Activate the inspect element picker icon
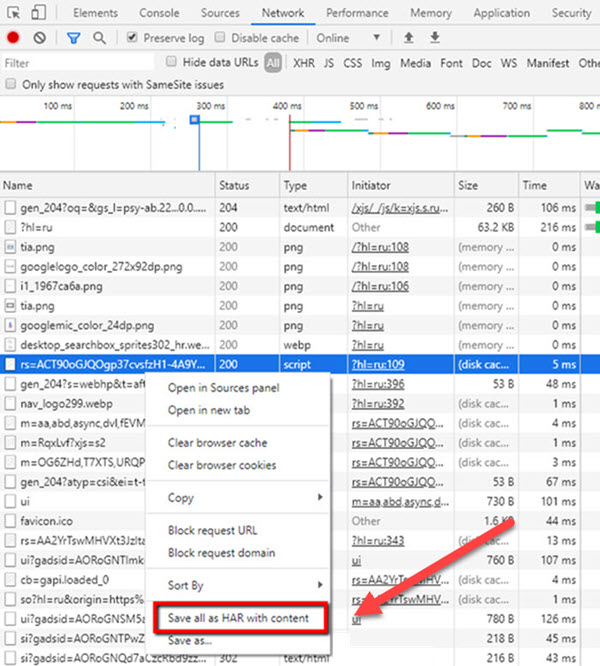Screen dimensions: 600x666 point(14,13)
